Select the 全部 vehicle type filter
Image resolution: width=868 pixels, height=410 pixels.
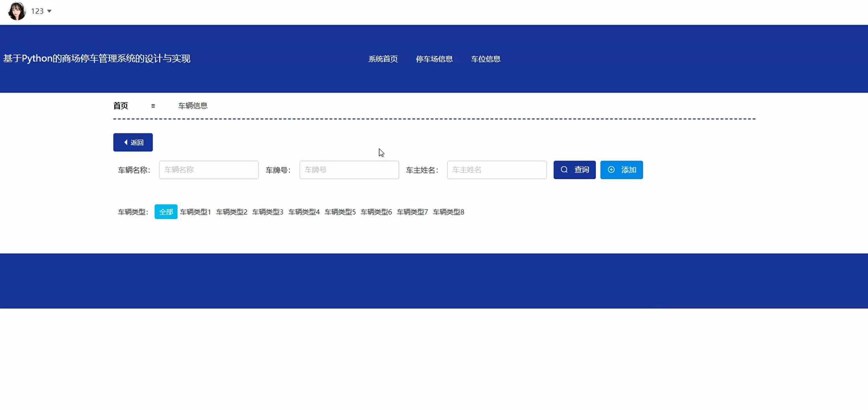point(166,212)
